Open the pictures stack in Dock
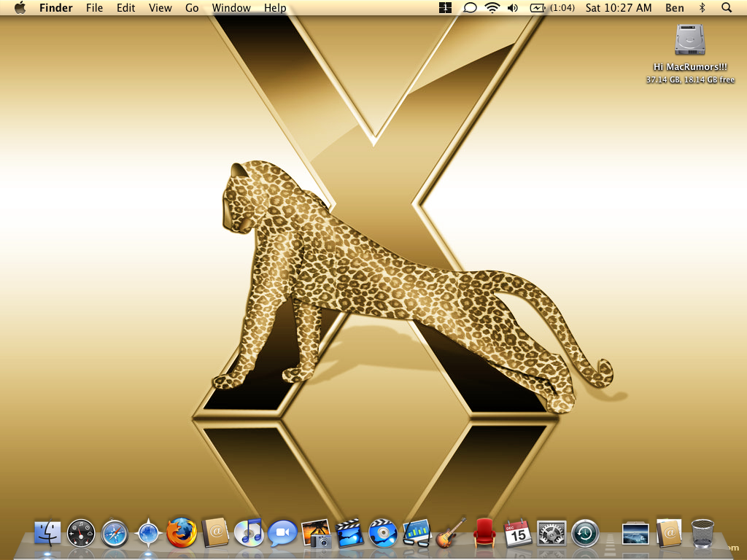Image resolution: width=747 pixels, height=560 pixels. [x=635, y=534]
